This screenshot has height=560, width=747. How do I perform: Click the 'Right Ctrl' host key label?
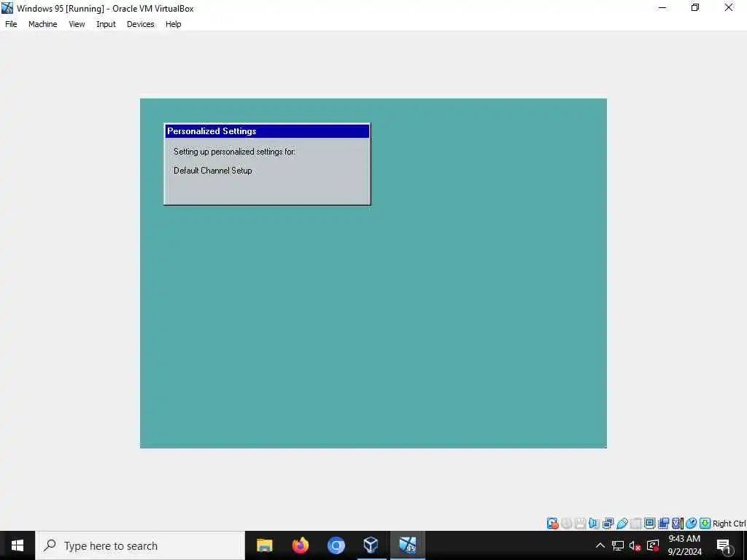729,524
